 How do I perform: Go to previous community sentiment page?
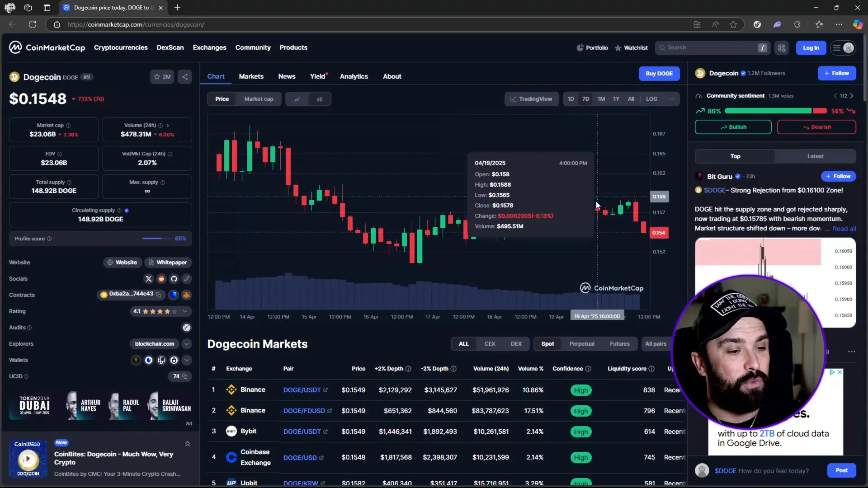[x=835, y=96]
